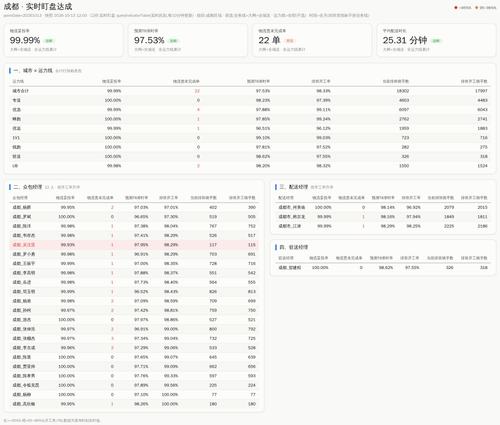Image resolution: width=500 pixels, height=425 pixels.
Task: Click the 597 rider count cell
Action: coord(213,376)
